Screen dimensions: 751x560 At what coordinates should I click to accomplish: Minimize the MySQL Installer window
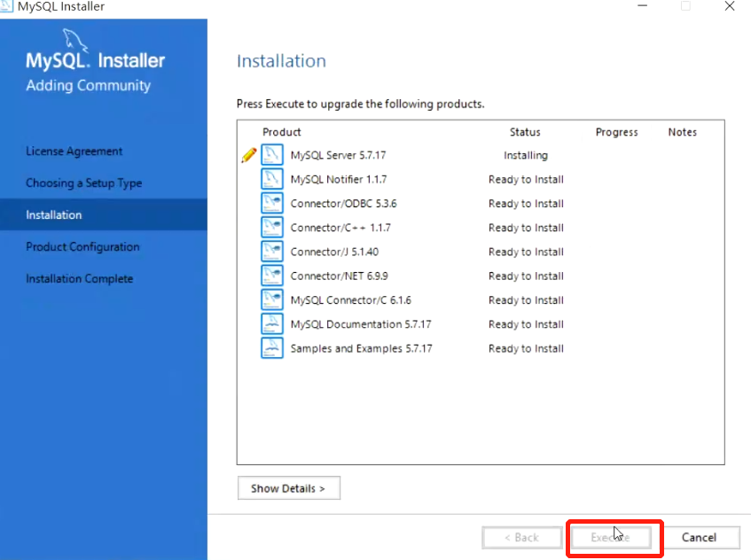pyautogui.click(x=642, y=5)
